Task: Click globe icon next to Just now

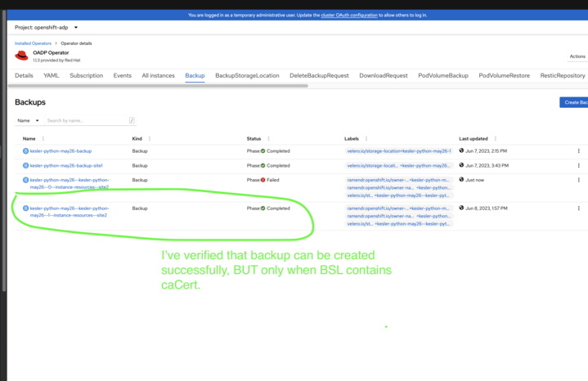Action: [461, 180]
